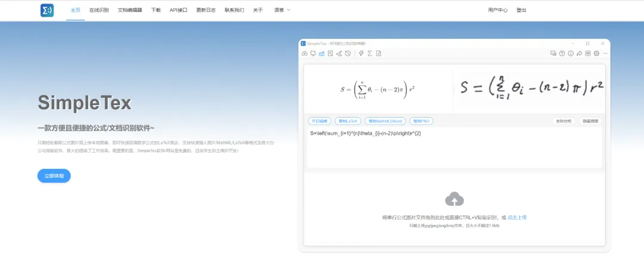Click the handwritten formula original image

coord(531,88)
